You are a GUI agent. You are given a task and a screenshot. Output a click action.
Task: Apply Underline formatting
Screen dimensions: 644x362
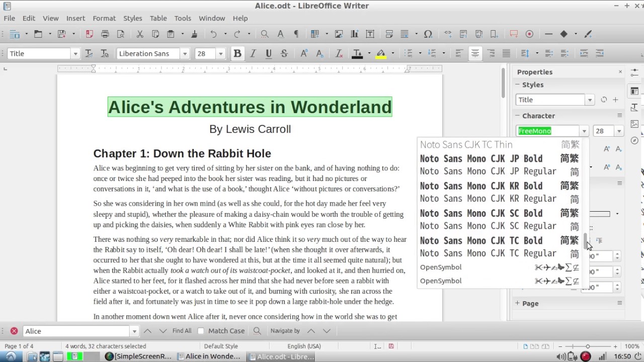pyautogui.click(x=269, y=54)
